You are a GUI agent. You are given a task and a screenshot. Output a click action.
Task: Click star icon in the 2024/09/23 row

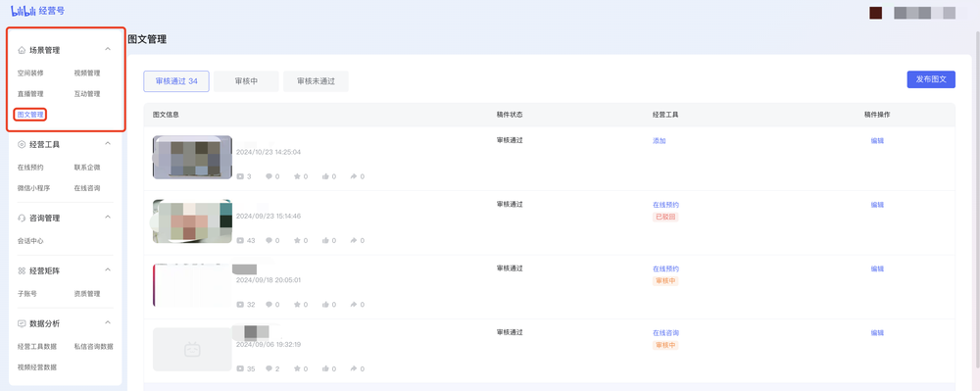(x=297, y=240)
